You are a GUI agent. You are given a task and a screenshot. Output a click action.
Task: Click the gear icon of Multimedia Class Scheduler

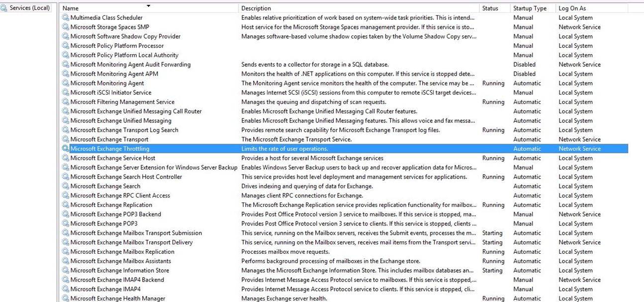(x=66, y=17)
